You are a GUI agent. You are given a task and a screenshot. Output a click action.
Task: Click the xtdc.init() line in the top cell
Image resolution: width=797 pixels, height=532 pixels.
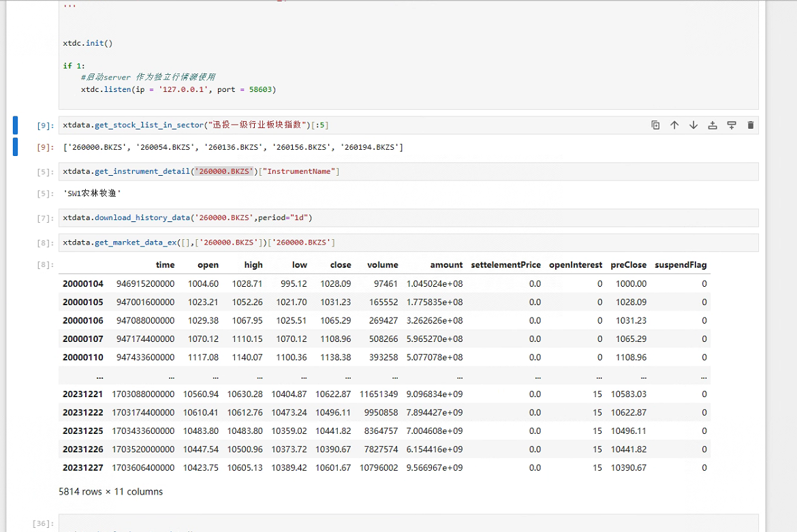(x=88, y=43)
